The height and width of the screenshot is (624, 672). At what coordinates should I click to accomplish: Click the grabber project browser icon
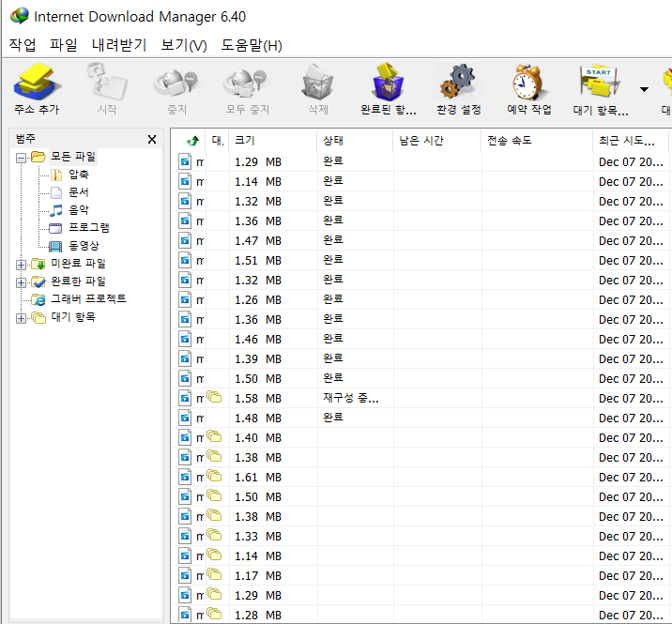(38, 299)
